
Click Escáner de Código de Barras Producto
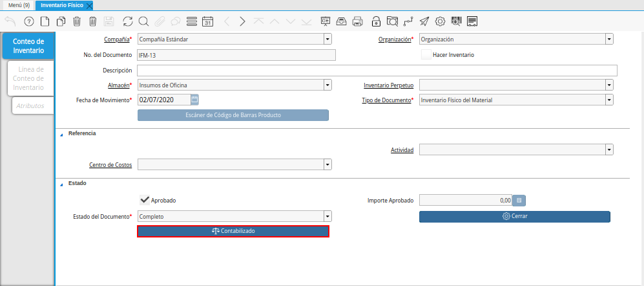pyautogui.click(x=233, y=115)
